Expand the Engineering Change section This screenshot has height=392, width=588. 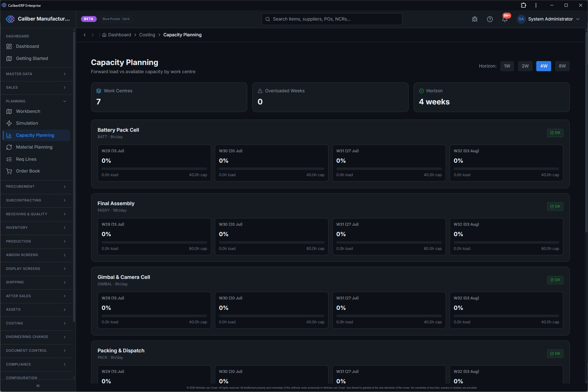tap(36, 337)
